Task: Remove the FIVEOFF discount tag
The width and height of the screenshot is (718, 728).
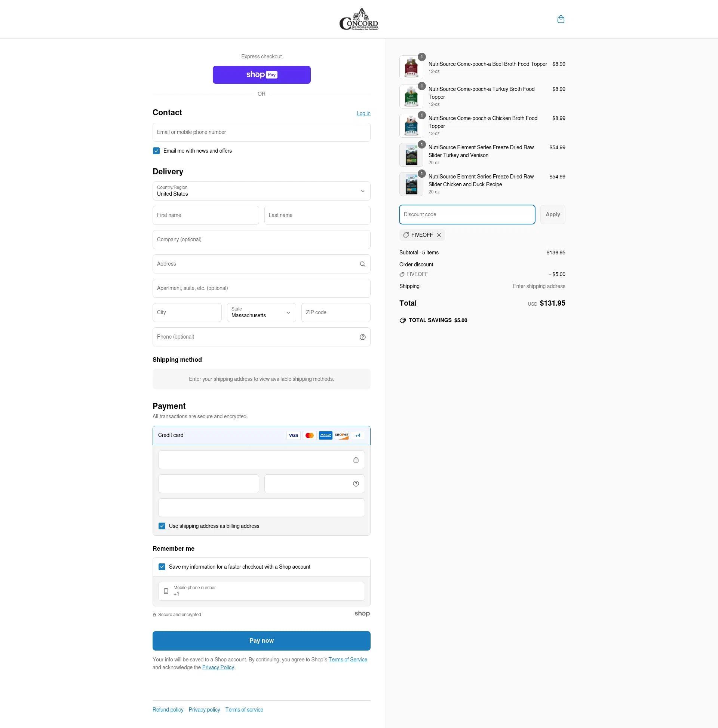Action: 439,235
